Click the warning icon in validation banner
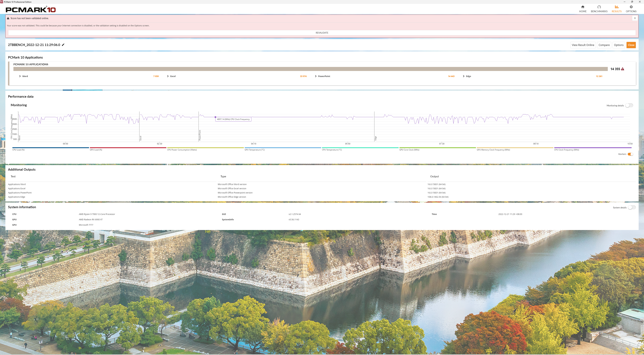This screenshot has height=355, width=644. point(8,18)
